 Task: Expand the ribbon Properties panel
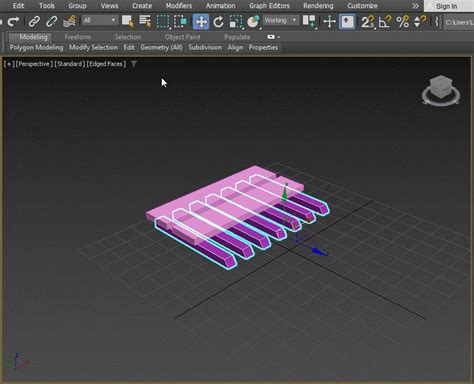point(263,47)
